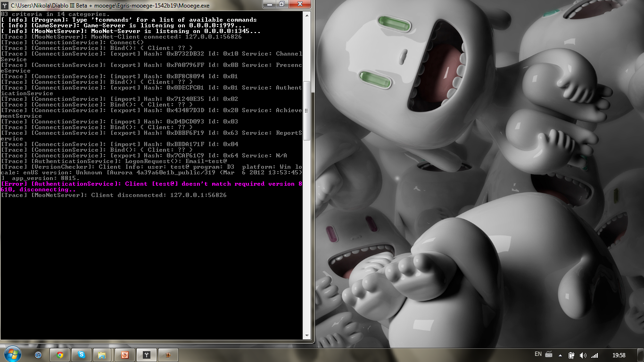Switch to the PowerPoint taskbar window

[125, 355]
